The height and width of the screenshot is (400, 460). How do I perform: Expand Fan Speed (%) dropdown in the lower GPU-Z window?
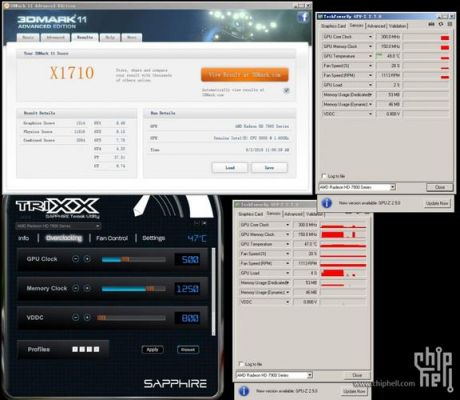pyautogui.click(x=287, y=254)
